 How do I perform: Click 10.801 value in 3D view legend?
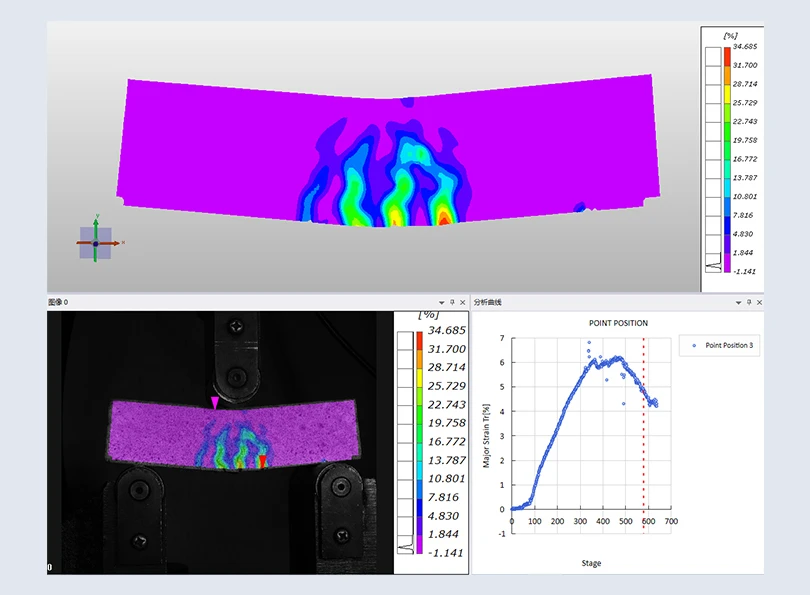[x=745, y=196]
